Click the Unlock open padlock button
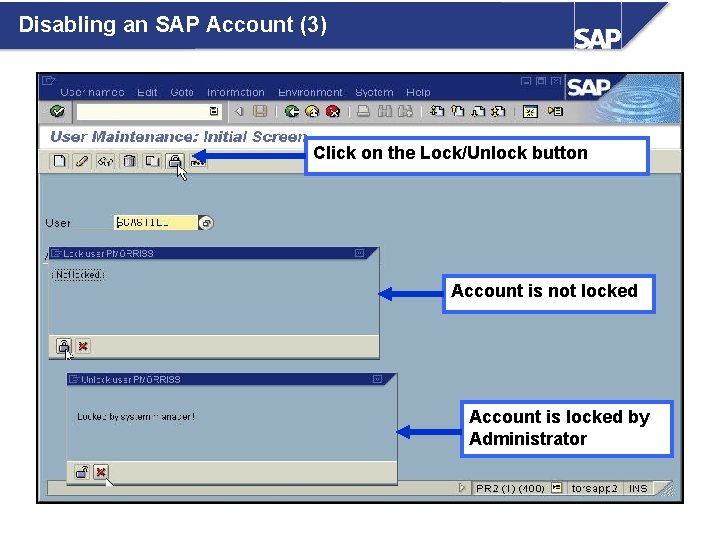The image size is (720, 540). (82, 472)
